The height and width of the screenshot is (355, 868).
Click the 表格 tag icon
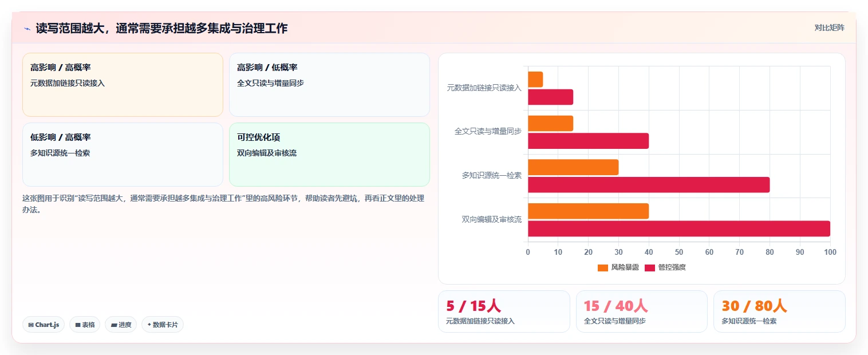(78, 325)
